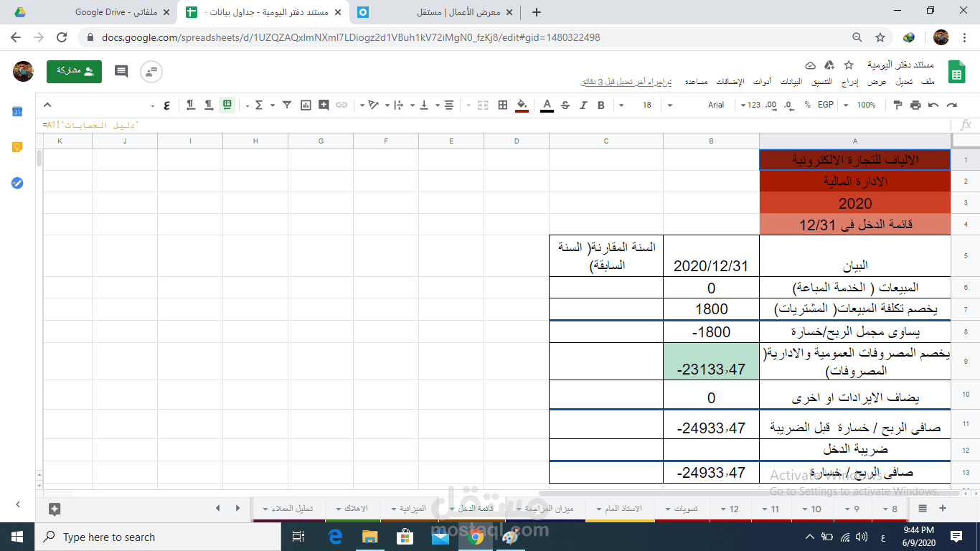Undo the last action in toolbar
This screenshot has width=980, height=551.
click(933, 105)
